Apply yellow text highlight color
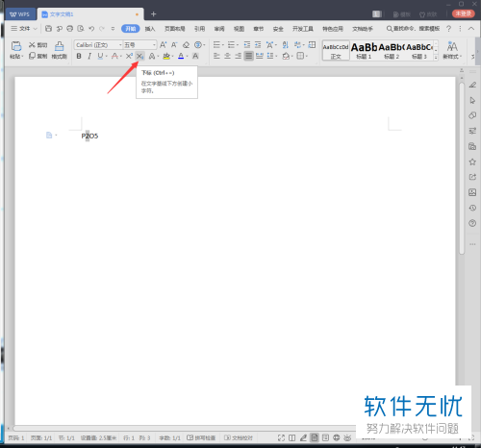The image size is (481, 448). point(166,56)
